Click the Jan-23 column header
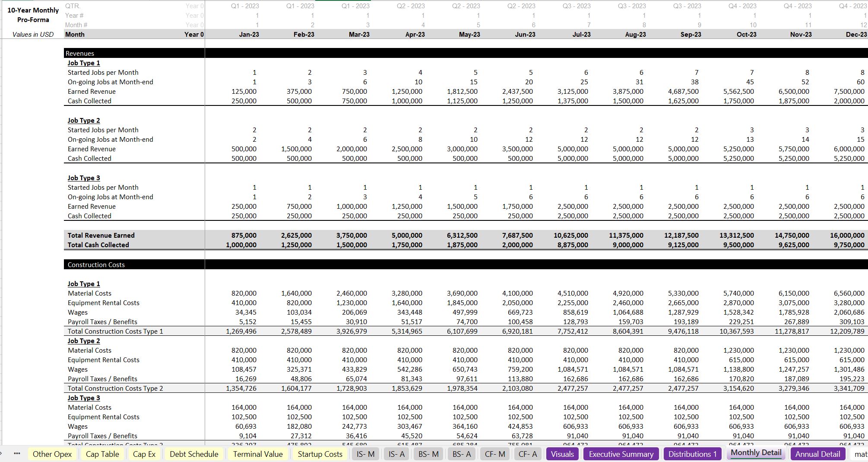The height and width of the screenshot is (462, 868). coord(249,34)
